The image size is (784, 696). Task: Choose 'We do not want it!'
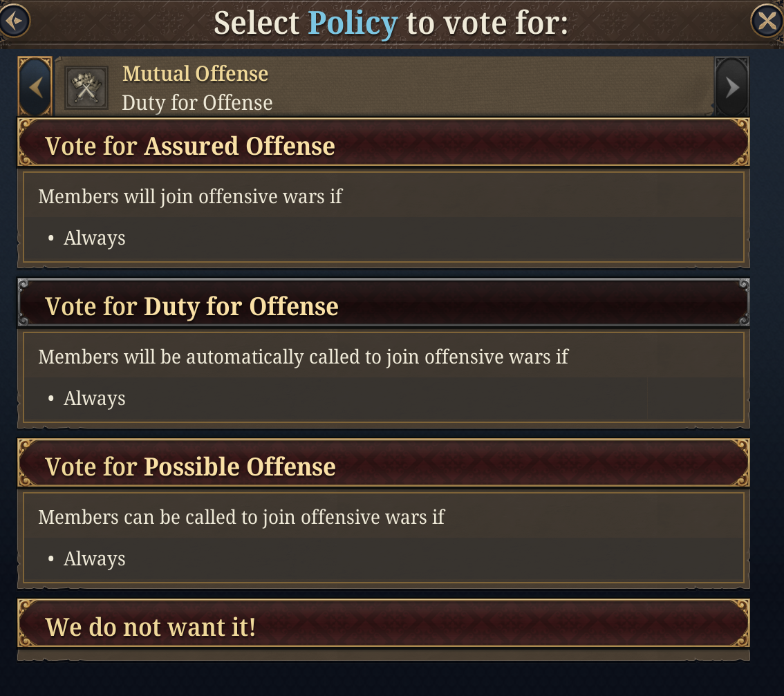pyautogui.click(x=383, y=626)
